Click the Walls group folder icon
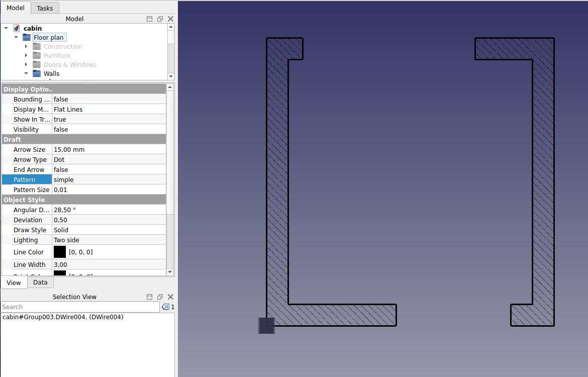 point(37,73)
